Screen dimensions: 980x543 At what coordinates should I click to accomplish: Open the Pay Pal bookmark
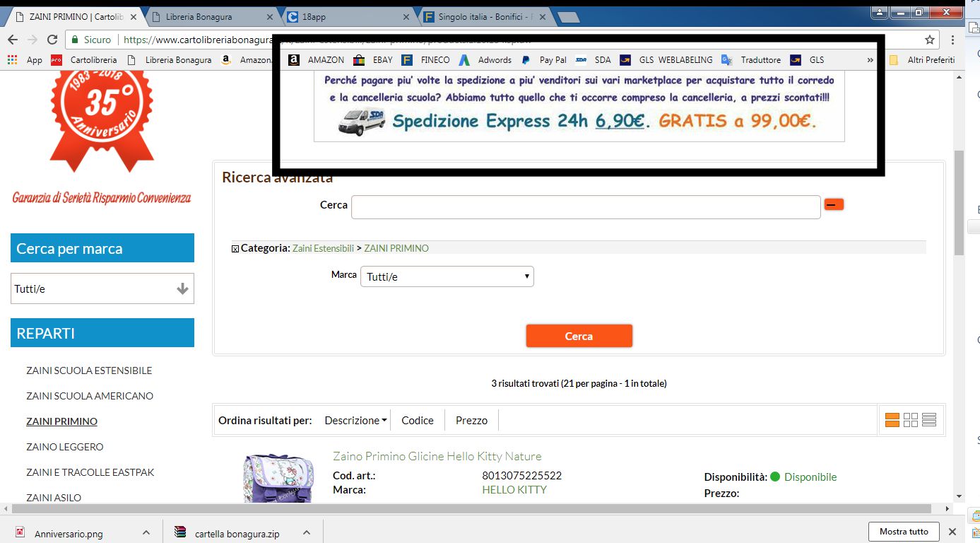544,60
